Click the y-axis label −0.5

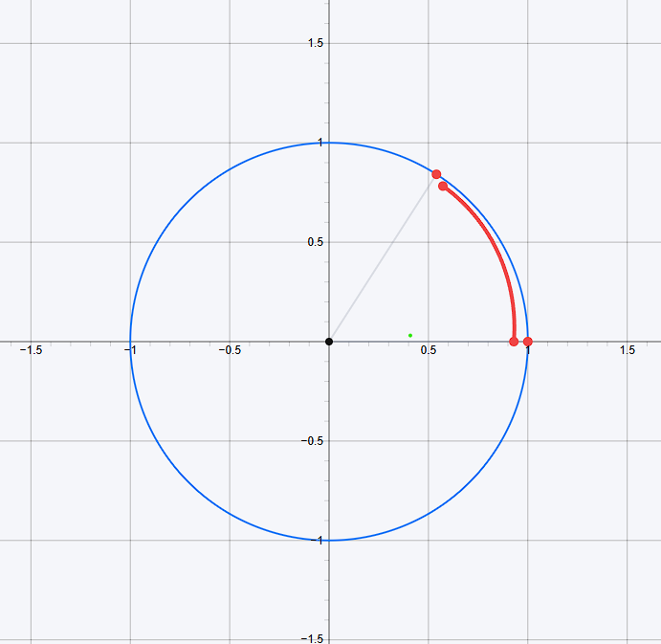313,441
